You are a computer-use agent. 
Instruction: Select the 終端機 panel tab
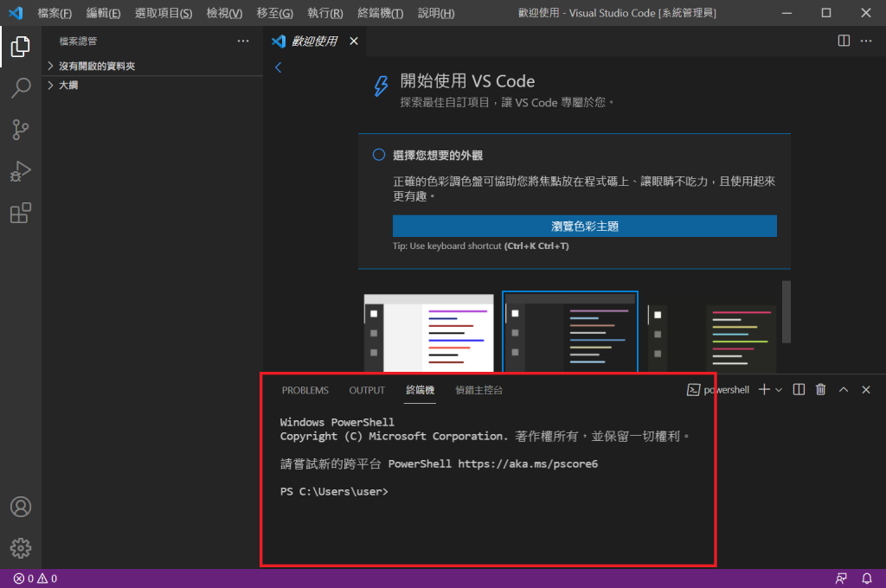[420, 390]
